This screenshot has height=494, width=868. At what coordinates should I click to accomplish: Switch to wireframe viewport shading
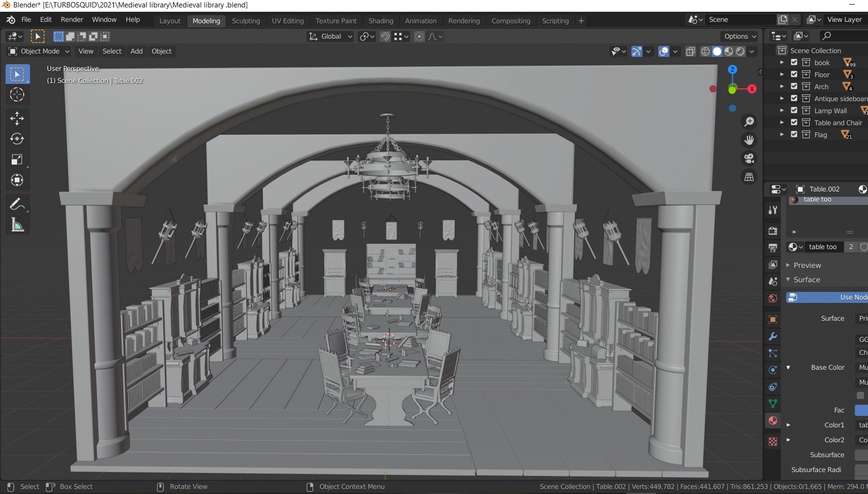click(x=705, y=51)
